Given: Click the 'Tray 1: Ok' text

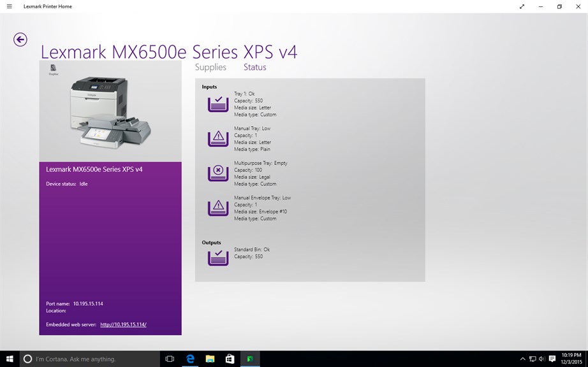Looking at the screenshot, I should point(244,94).
